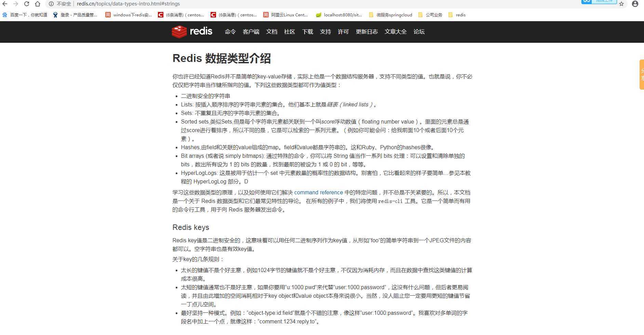This screenshot has height=335, width=644.
Task: Open the 微服务springcloud bookmark folder
Action: pyautogui.click(x=391, y=15)
